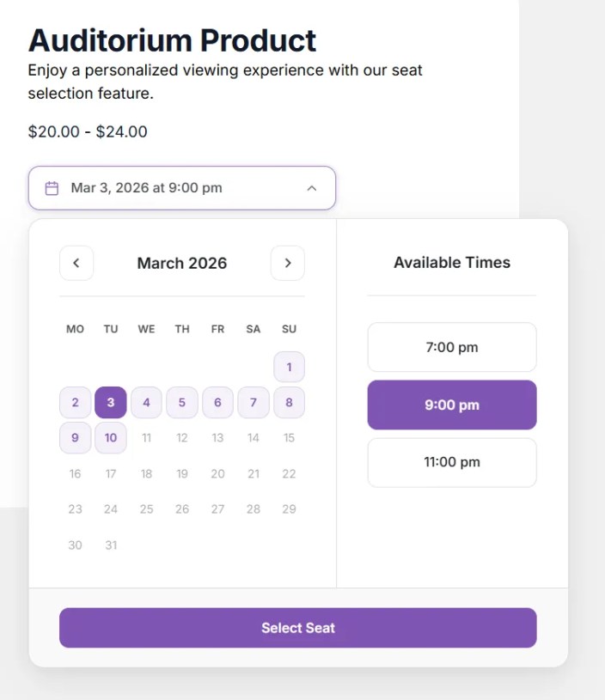Switch to the 11:00 pm showtime
This screenshot has height=700, width=605.
click(x=452, y=462)
